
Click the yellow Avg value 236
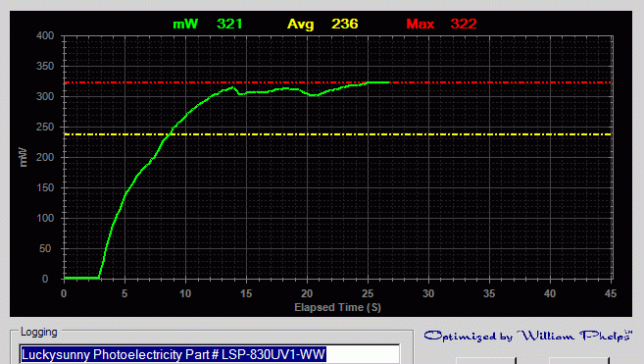pos(345,24)
